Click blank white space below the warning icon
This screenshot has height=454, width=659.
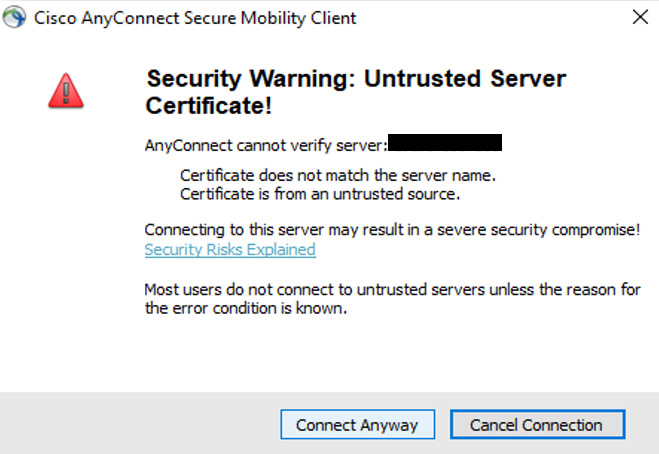point(65,250)
